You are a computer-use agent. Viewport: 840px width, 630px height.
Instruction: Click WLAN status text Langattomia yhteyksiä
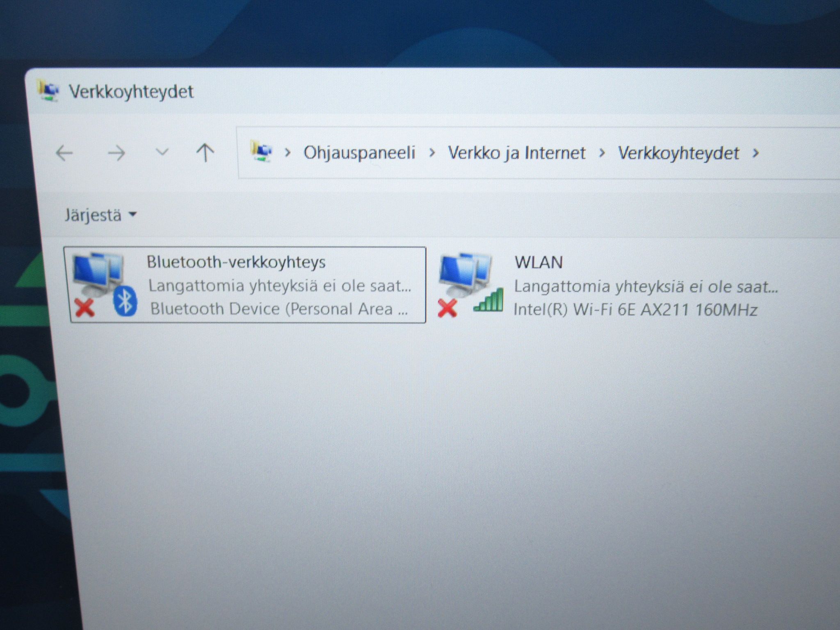[646, 286]
